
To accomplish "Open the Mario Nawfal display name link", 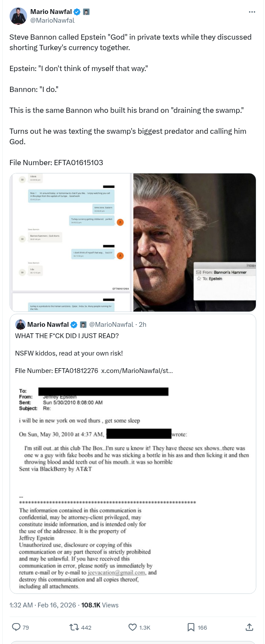I will (x=51, y=12).
